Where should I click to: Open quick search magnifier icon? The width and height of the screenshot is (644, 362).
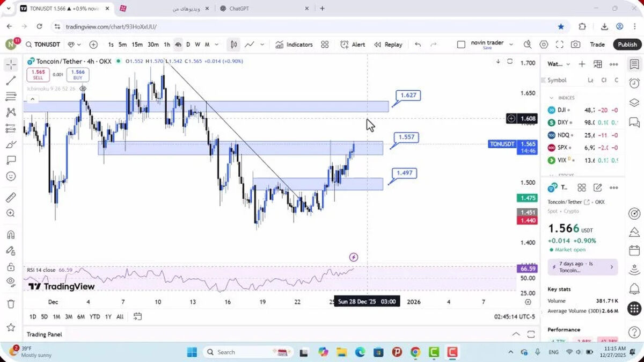coord(528,45)
